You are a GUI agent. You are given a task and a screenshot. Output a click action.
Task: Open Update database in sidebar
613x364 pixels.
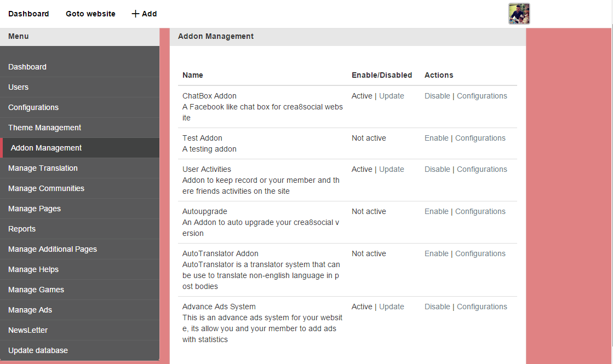[x=80, y=350]
